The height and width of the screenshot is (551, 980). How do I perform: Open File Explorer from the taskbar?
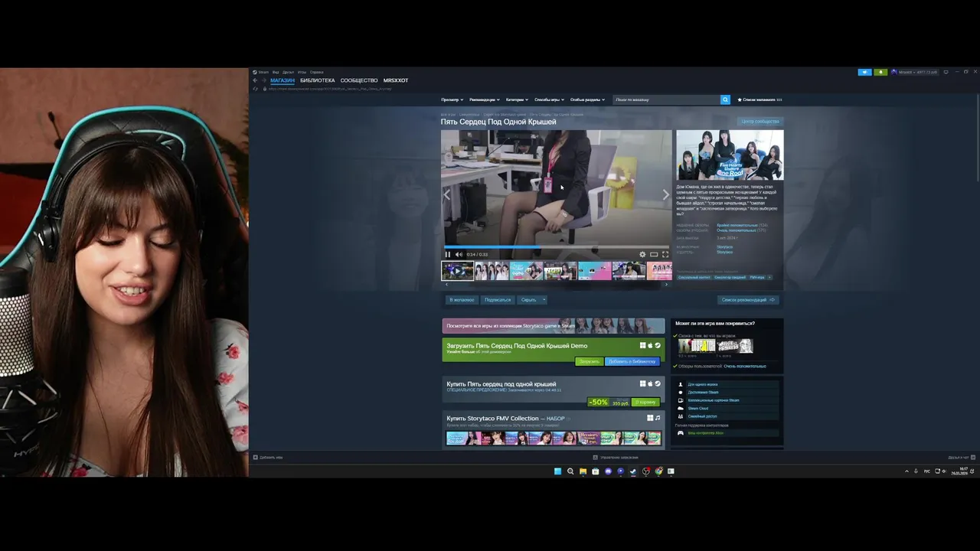coord(583,471)
